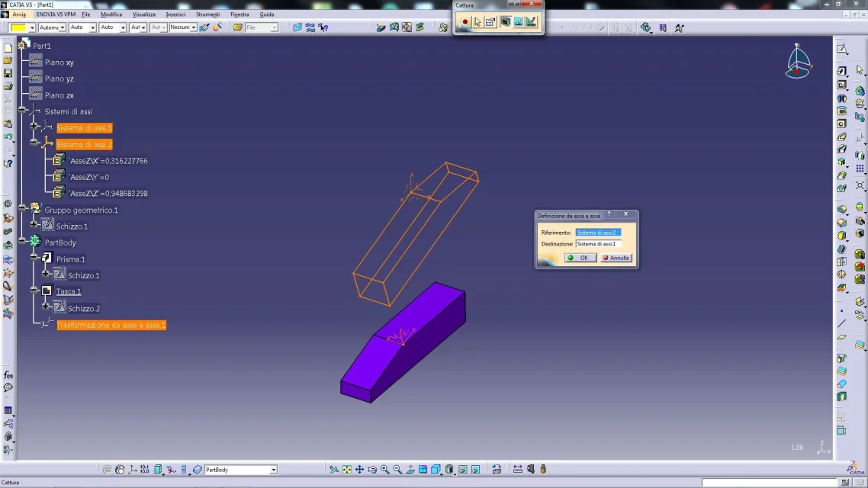Click the Multi-View icon in the bottom toolbar
868x488 pixels.
click(423, 470)
